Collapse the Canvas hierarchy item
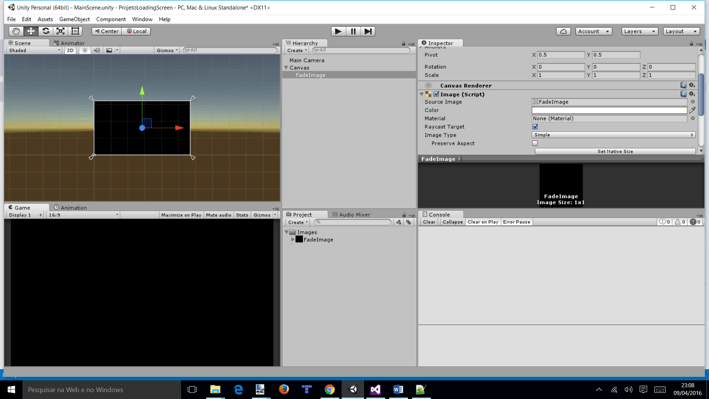 [286, 67]
